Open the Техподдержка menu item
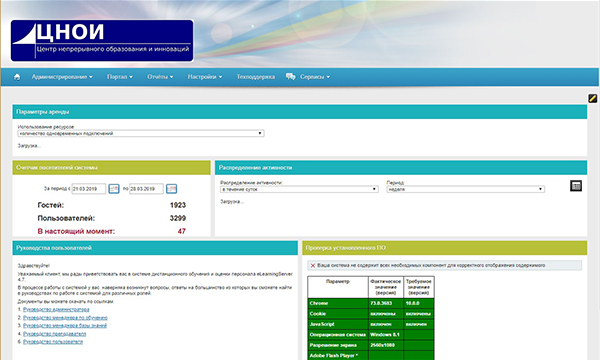 256,77
